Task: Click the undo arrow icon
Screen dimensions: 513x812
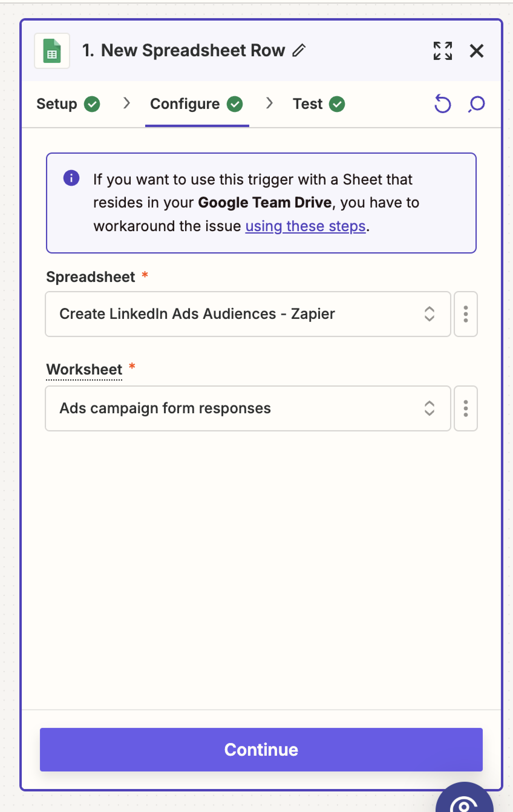Action: pos(443,104)
